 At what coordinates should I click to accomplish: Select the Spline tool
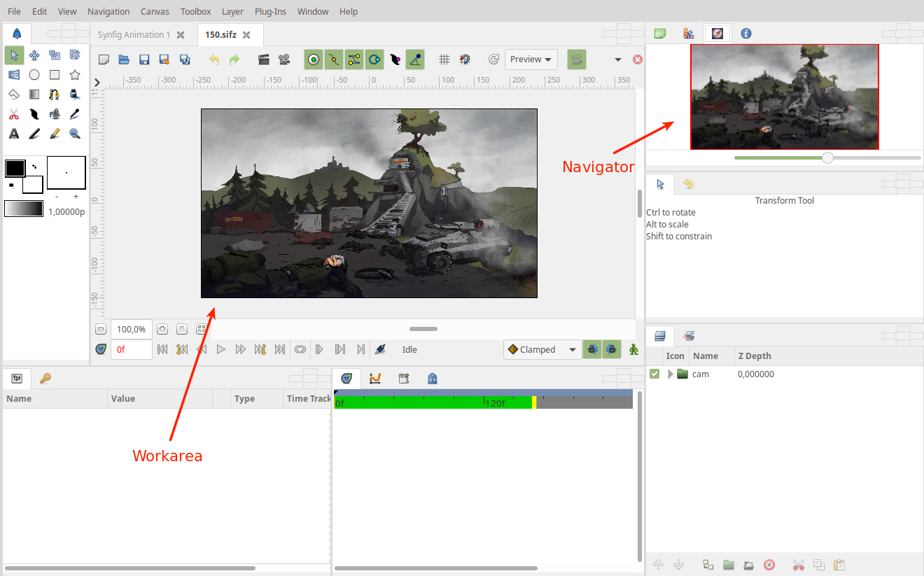(x=55, y=94)
